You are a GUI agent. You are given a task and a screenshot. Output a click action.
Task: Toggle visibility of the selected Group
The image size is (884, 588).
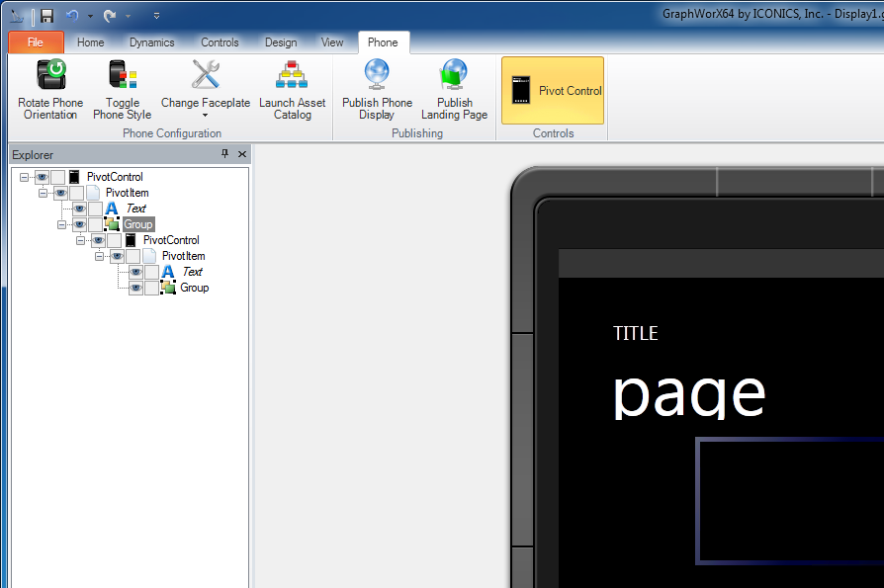pyautogui.click(x=79, y=225)
